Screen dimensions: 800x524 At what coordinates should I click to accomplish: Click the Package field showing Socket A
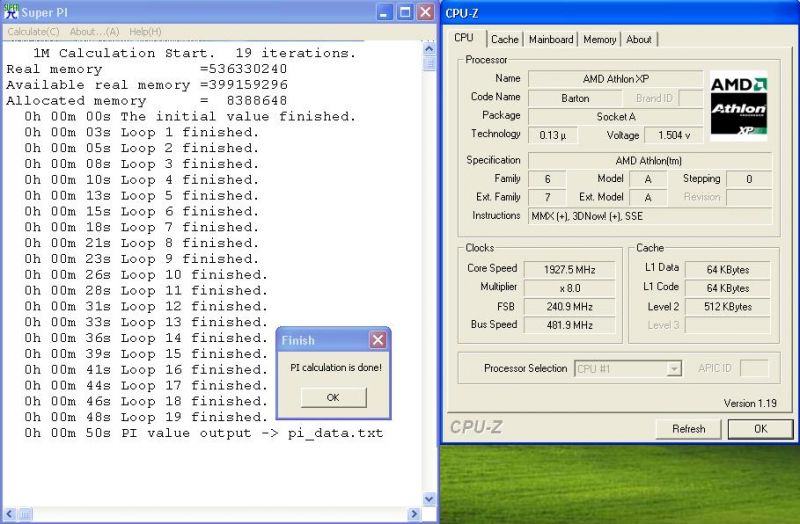[615, 117]
